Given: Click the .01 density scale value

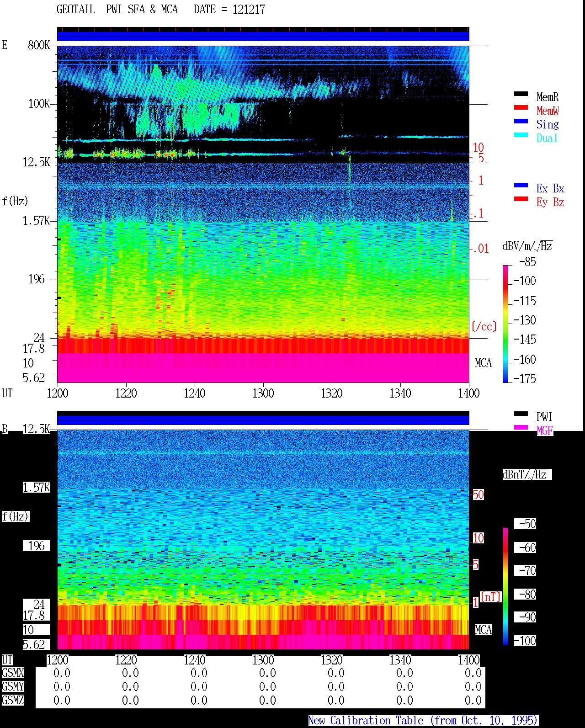Looking at the screenshot, I should pyautogui.click(x=481, y=249).
